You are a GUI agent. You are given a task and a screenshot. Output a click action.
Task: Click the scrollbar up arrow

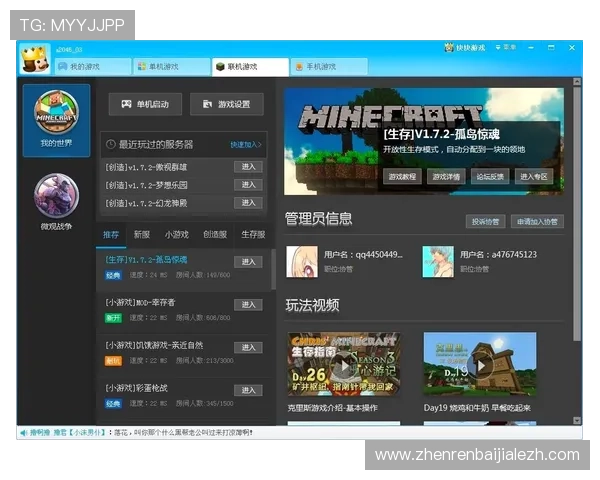(x=577, y=82)
